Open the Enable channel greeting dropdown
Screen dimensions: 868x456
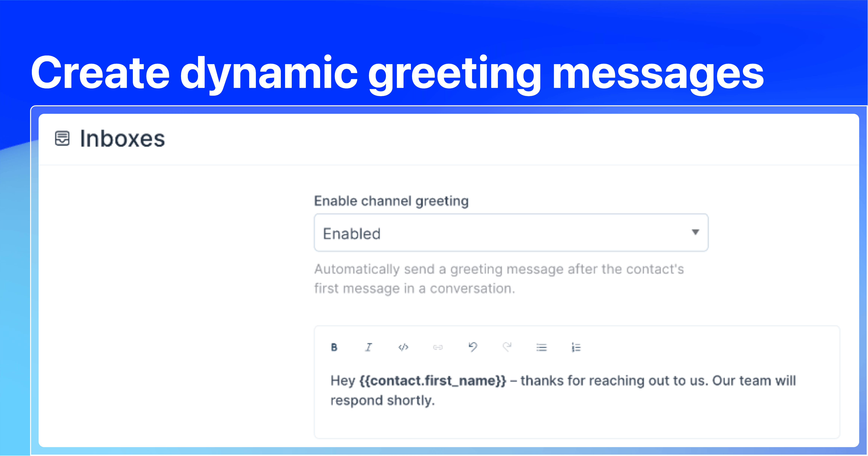[511, 233]
